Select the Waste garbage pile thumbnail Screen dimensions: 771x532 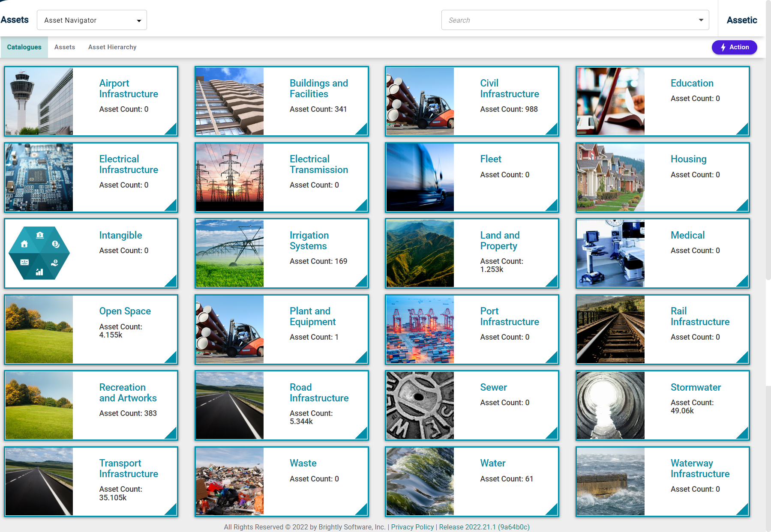[230, 481]
